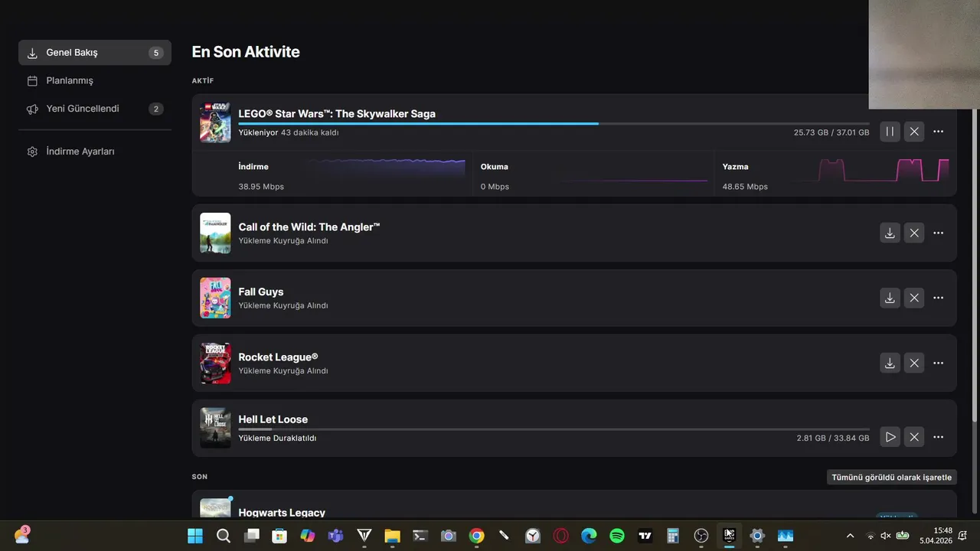Click the LEGO Star Wars download progress bar

[554, 123]
